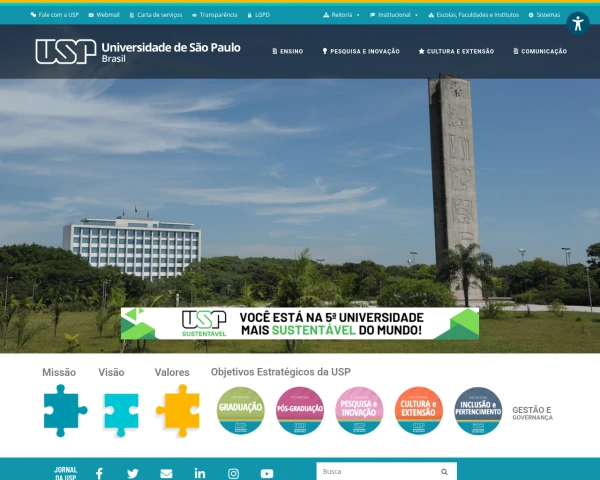Open the Ensino menu
This screenshot has height=480, width=600.
(x=288, y=51)
